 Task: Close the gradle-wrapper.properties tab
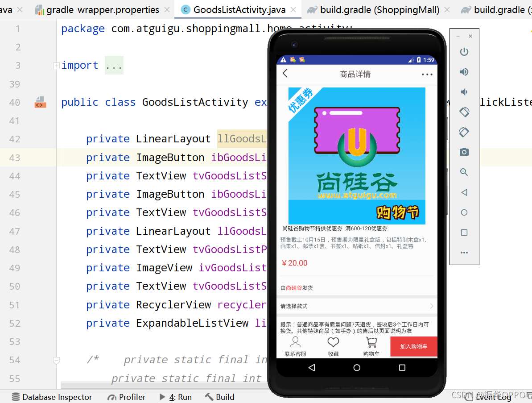pyautogui.click(x=167, y=10)
